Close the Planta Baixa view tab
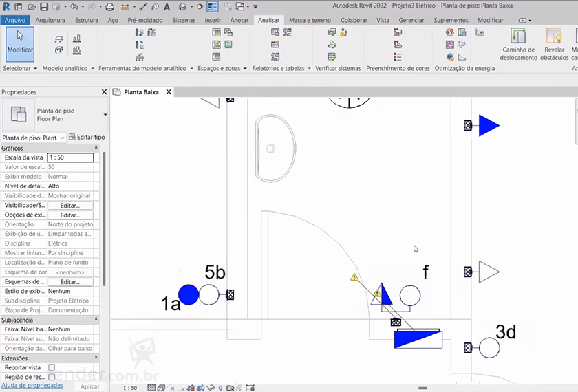Viewport: 578px width, 392px height. [167, 92]
